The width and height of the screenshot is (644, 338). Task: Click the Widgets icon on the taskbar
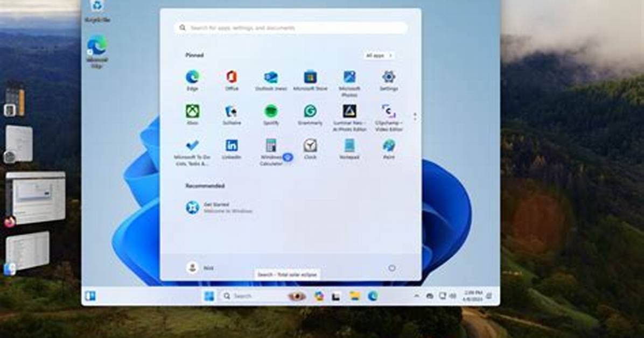90,295
